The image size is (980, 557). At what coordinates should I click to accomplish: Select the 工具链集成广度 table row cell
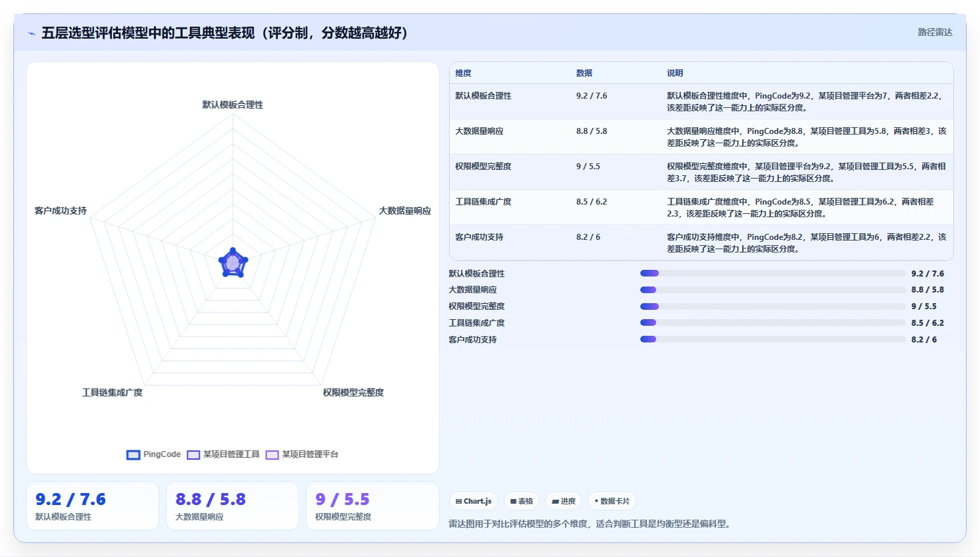(x=483, y=202)
